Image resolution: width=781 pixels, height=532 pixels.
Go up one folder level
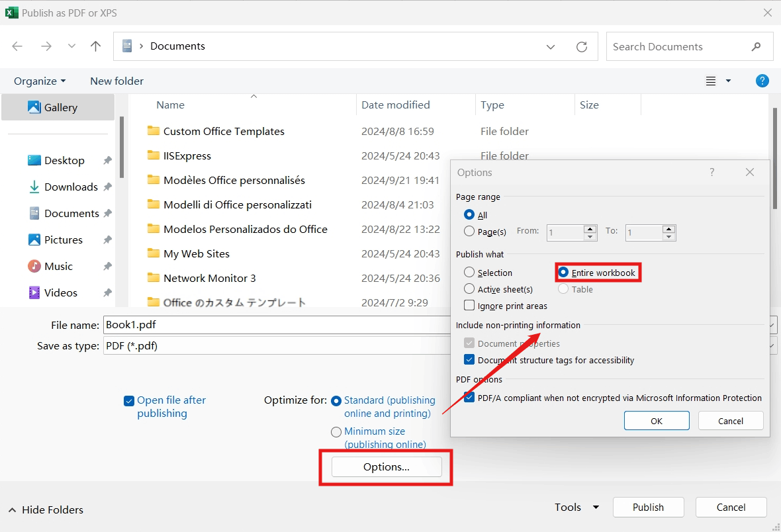coord(95,46)
